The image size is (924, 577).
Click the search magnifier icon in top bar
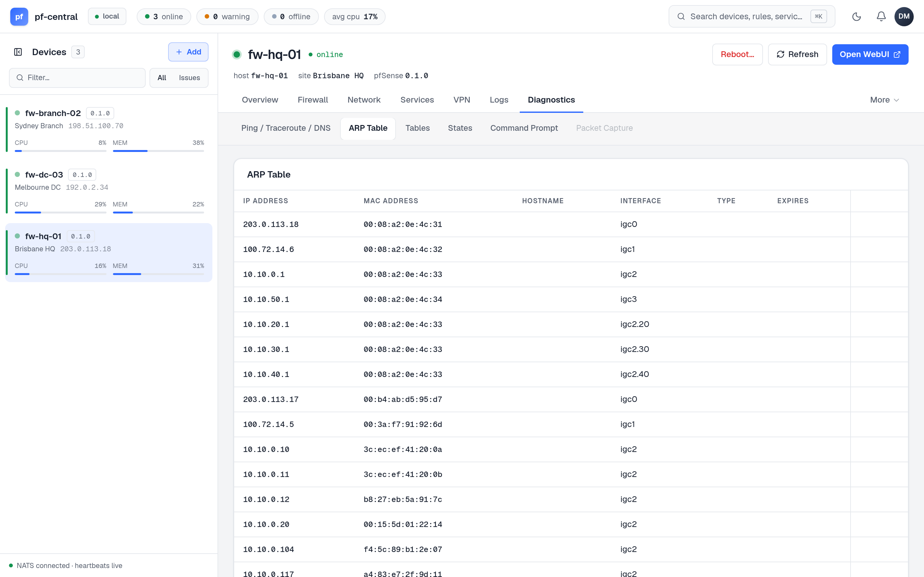point(681,16)
